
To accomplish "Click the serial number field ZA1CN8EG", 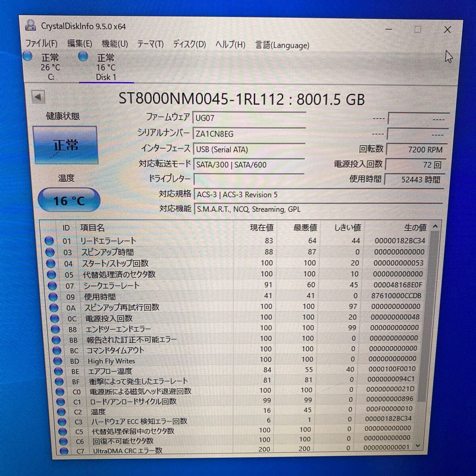I will pos(249,134).
